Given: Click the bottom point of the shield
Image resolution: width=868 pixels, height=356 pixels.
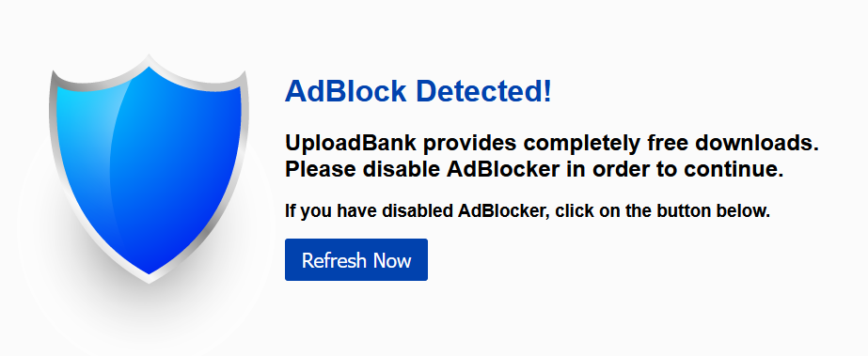Looking at the screenshot, I should click(x=149, y=275).
